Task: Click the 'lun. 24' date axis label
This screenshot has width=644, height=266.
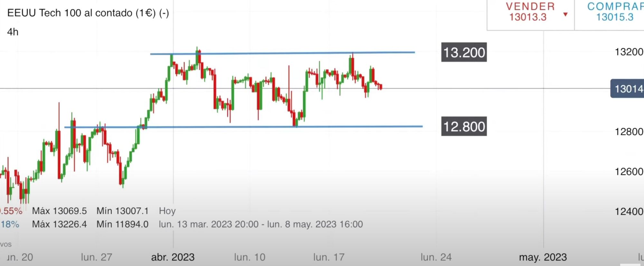Action: (436, 257)
